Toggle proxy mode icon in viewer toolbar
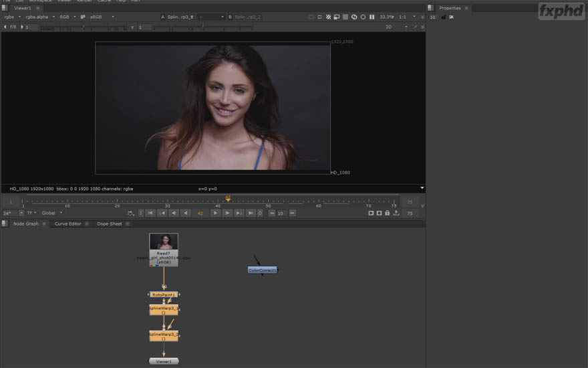 [319, 17]
